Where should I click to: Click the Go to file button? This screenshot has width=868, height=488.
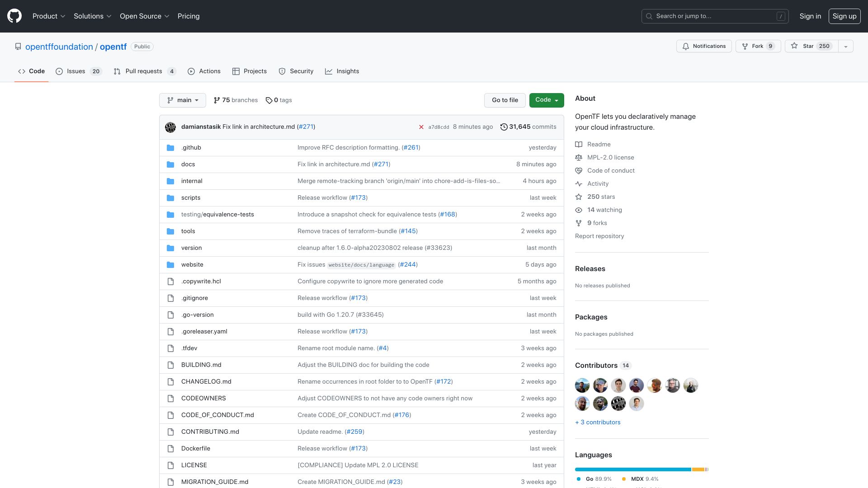tap(505, 100)
